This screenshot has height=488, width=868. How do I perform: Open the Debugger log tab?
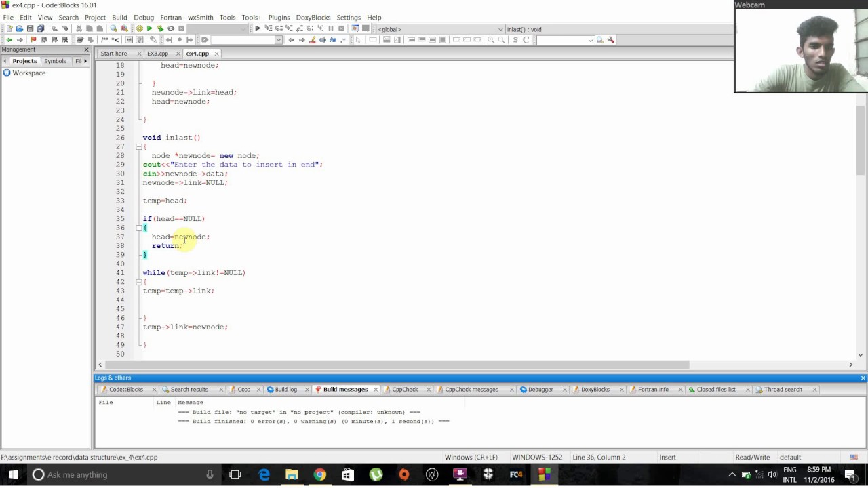(540, 390)
